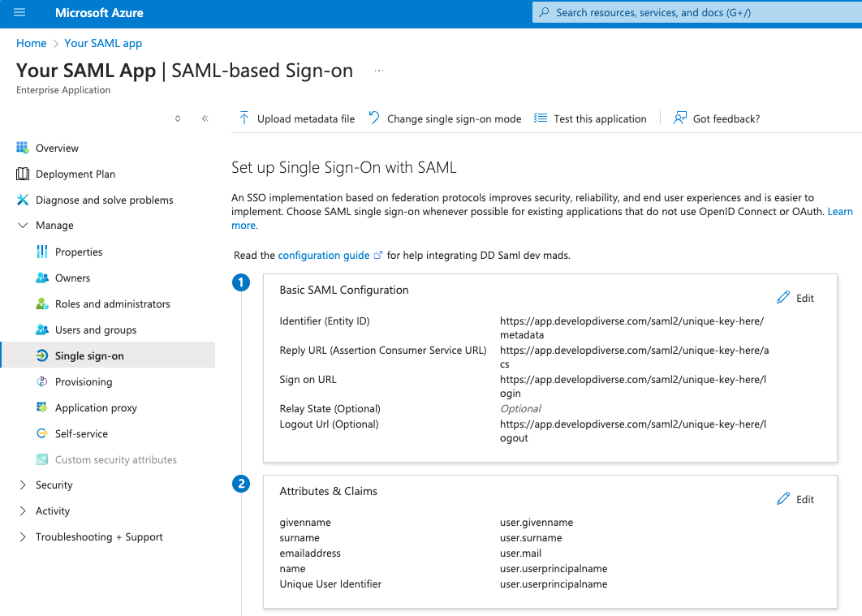
Task: Open Users and groups page
Action: (x=95, y=330)
